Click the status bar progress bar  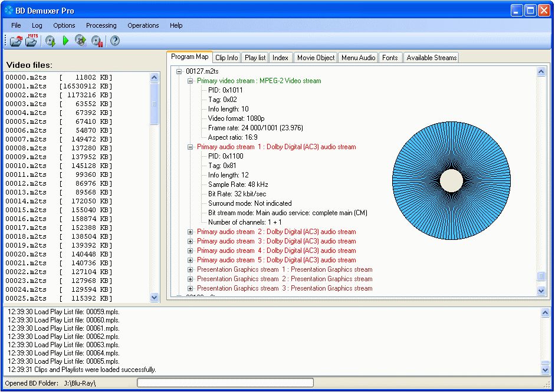click(225, 383)
